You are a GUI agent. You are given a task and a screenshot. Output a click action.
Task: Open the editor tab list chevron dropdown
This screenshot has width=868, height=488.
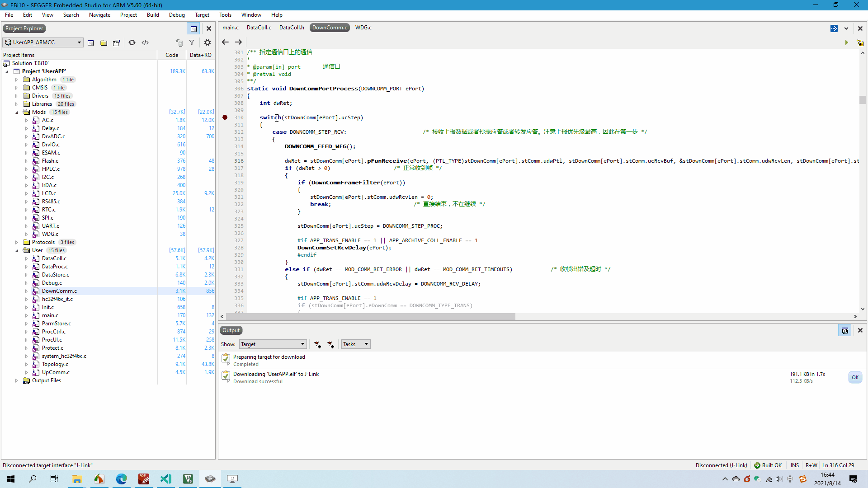pos(846,28)
